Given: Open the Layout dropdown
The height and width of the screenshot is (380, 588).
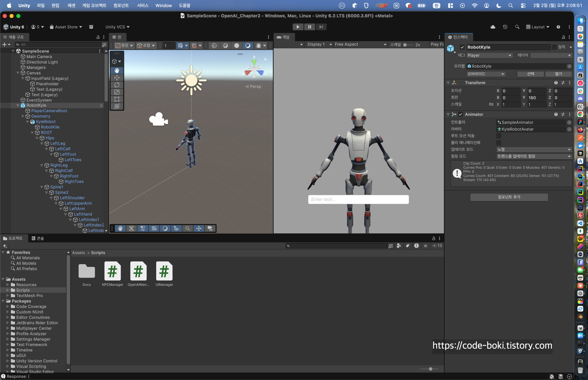Looking at the screenshot, I should coord(538,27).
